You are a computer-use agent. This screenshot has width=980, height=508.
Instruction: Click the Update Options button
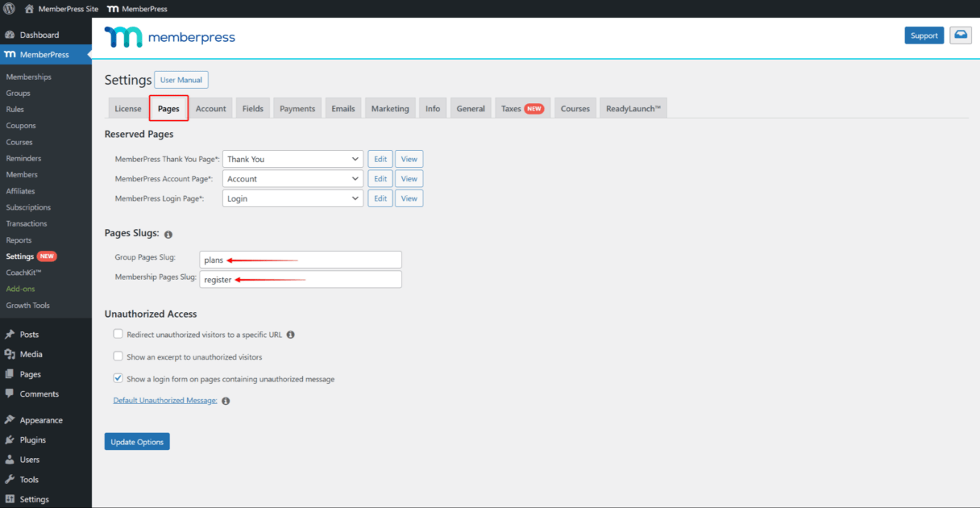[x=137, y=442]
